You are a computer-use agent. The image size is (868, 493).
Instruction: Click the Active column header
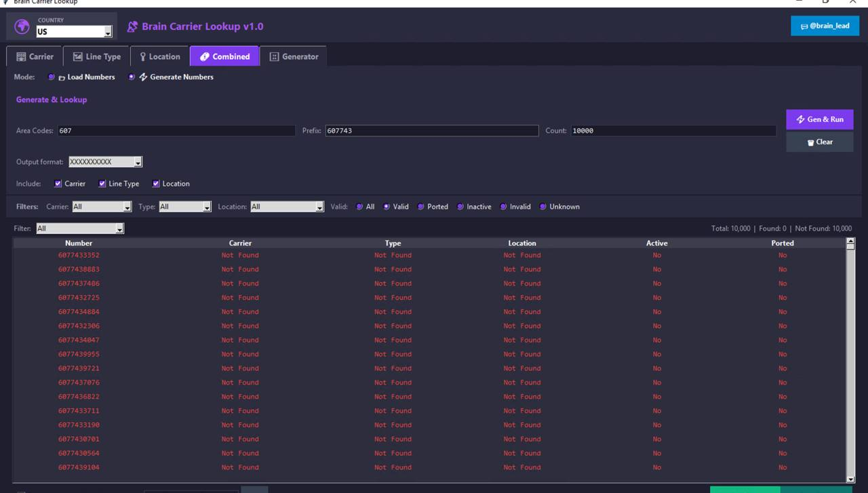[x=656, y=243]
